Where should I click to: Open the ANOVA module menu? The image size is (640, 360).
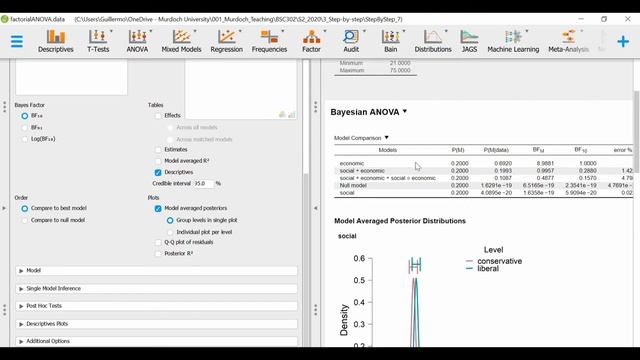pos(137,41)
